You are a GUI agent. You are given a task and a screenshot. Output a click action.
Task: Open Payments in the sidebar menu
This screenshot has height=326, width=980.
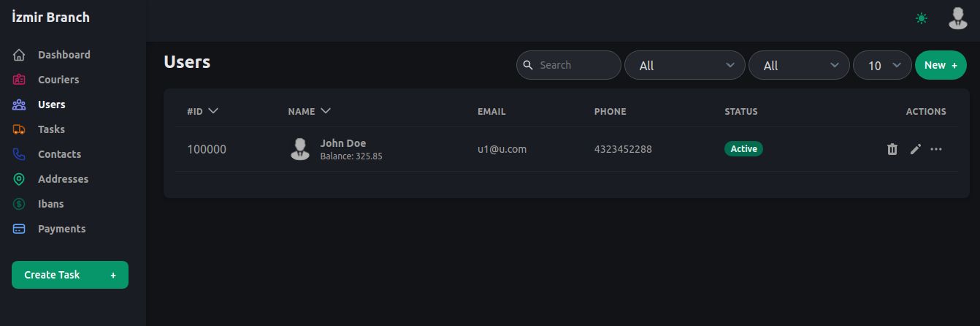(61, 229)
